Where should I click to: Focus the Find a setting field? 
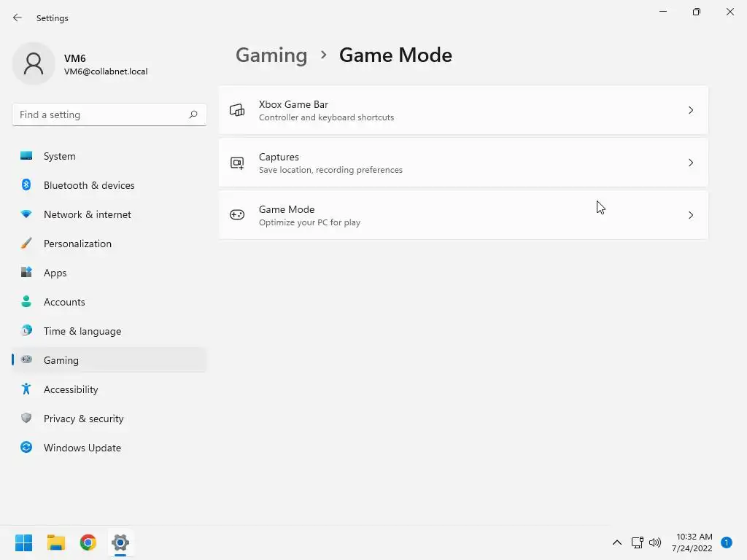(x=109, y=114)
